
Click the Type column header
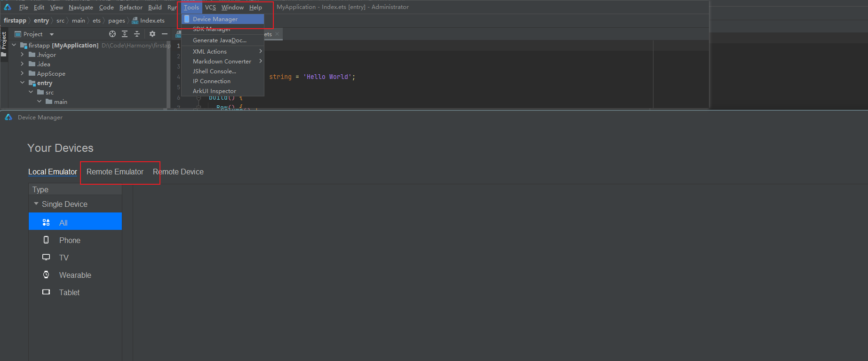coord(75,189)
